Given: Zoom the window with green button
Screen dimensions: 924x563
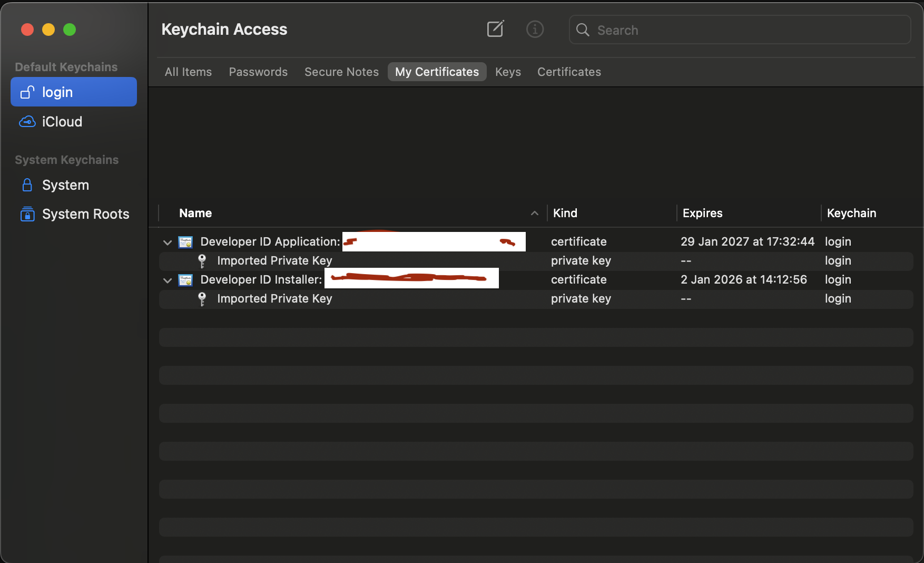Looking at the screenshot, I should point(70,30).
